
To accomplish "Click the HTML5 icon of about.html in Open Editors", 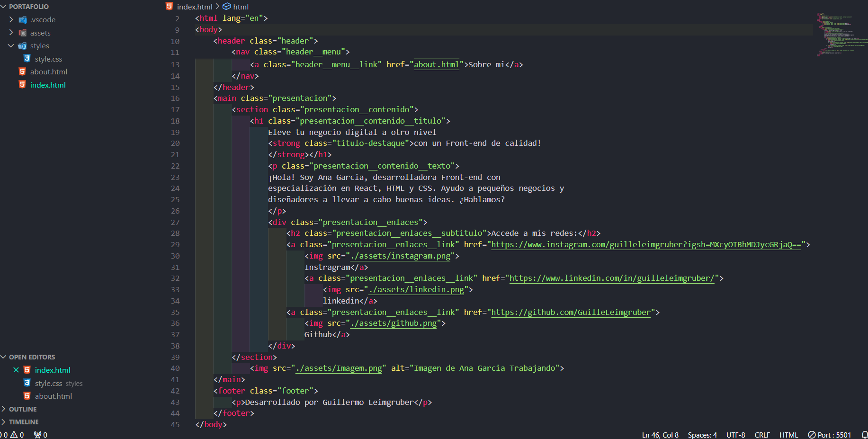I will [27, 396].
